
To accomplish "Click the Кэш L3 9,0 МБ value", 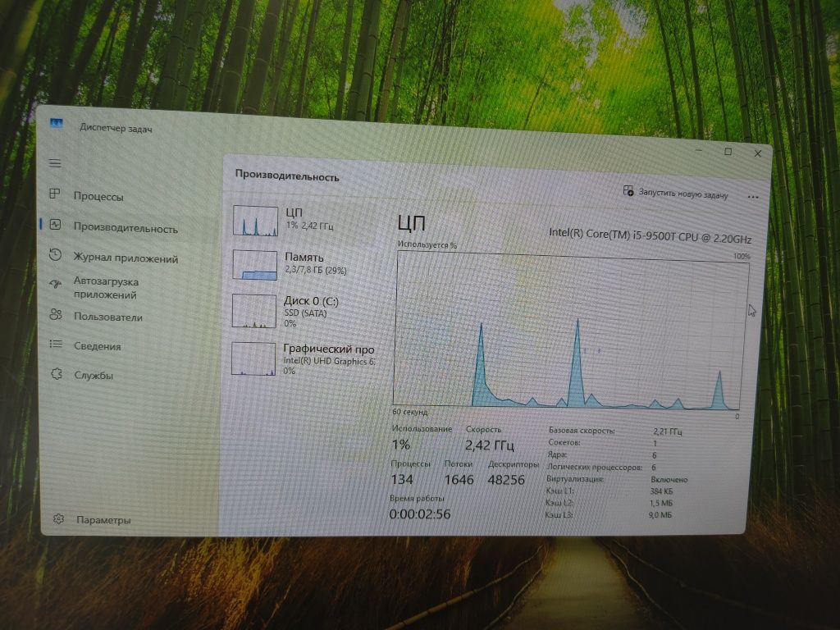I will coord(660,515).
